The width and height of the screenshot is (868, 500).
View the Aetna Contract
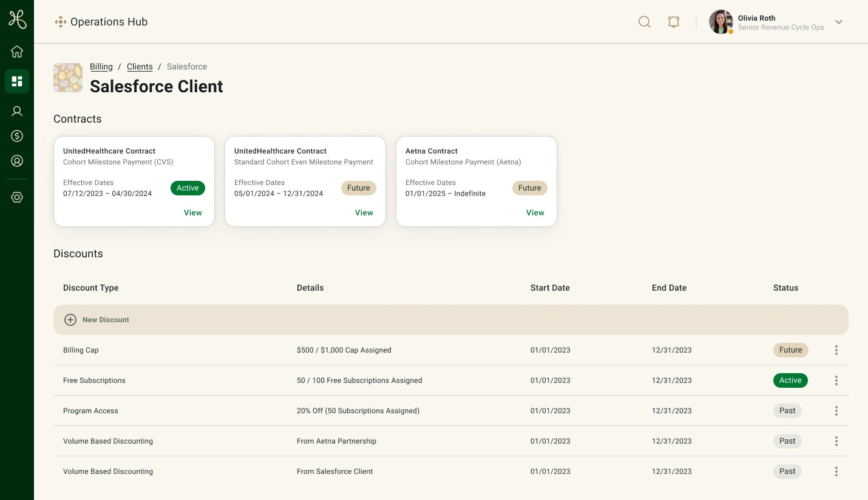(x=535, y=213)
